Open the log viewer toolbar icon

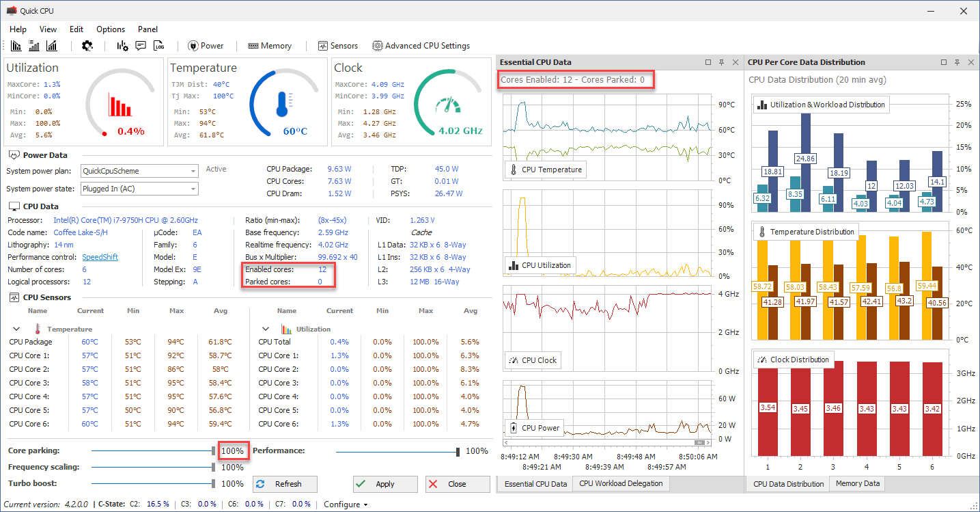[x=159, y=45]
